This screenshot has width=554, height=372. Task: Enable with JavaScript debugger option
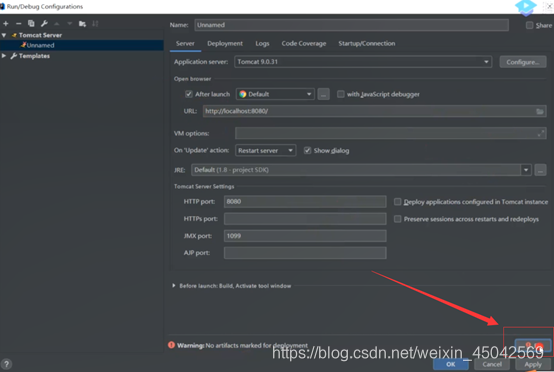(x=341, y=94)
